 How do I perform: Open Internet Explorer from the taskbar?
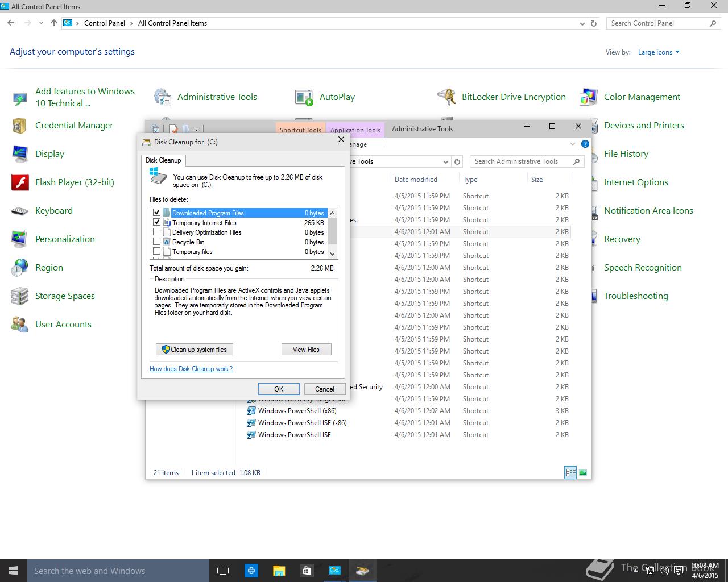click(251, 571)
